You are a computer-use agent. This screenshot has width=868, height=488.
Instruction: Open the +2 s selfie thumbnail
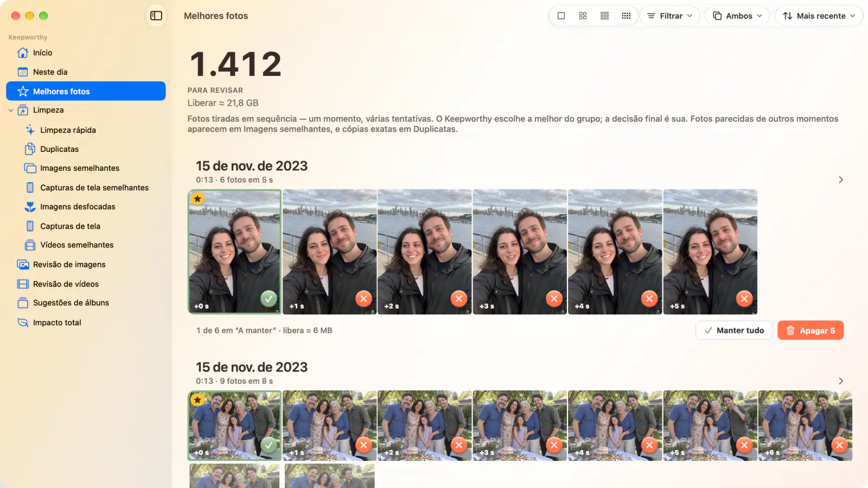[425, 252]
